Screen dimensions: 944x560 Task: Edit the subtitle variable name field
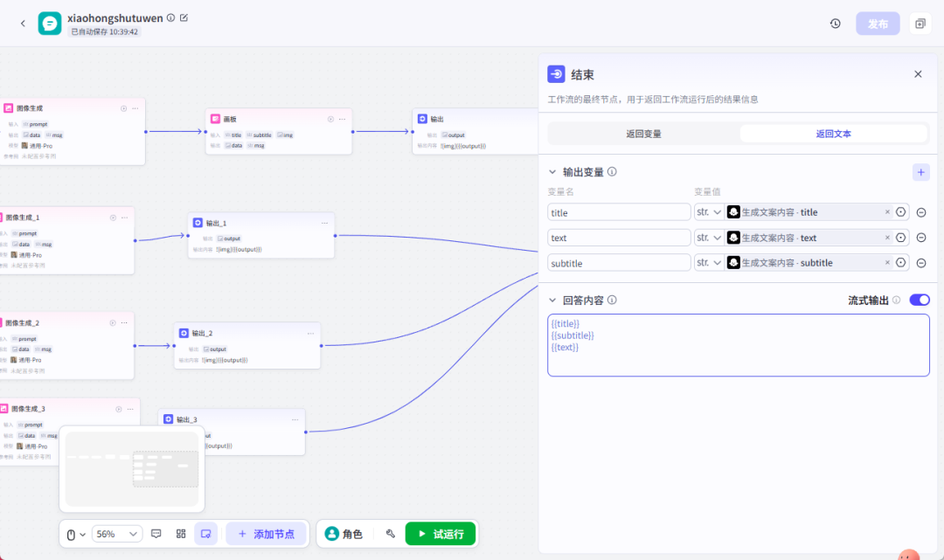(618, 263)
